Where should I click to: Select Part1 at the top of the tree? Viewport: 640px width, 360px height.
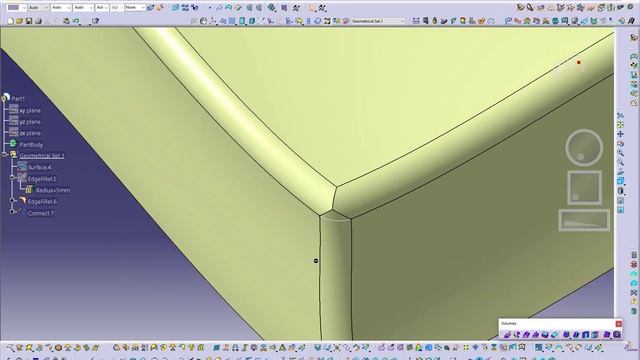tap(18, 98)
